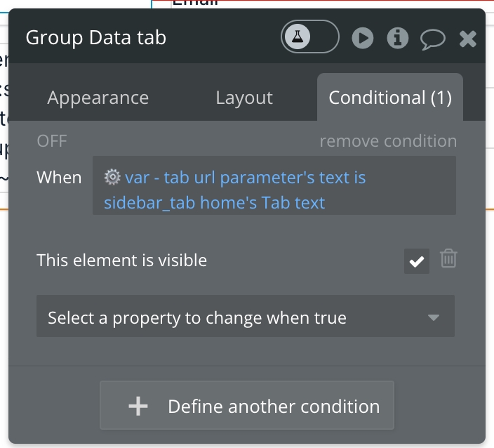Viewport: 494px width, 448px height.
Task: Select the Conditional (1) tab
Action: [390, 98]
